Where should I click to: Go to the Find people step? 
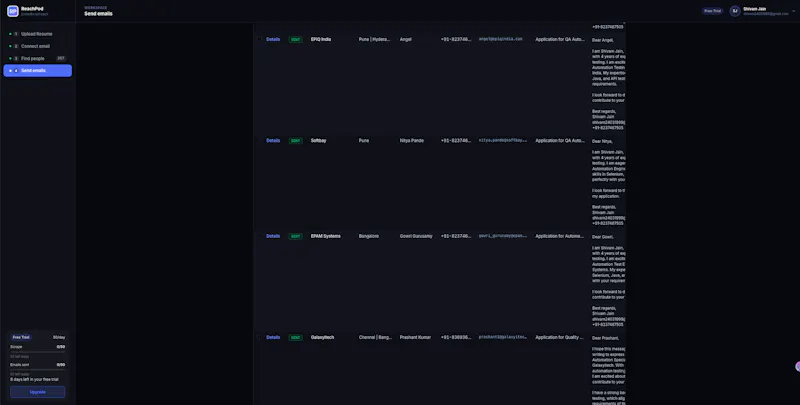(37, 59)
